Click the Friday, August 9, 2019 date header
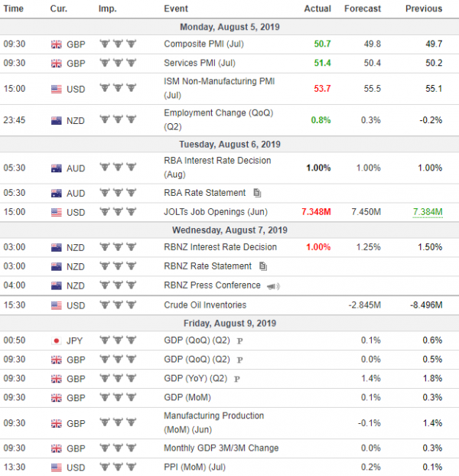 tap(229, 323)
